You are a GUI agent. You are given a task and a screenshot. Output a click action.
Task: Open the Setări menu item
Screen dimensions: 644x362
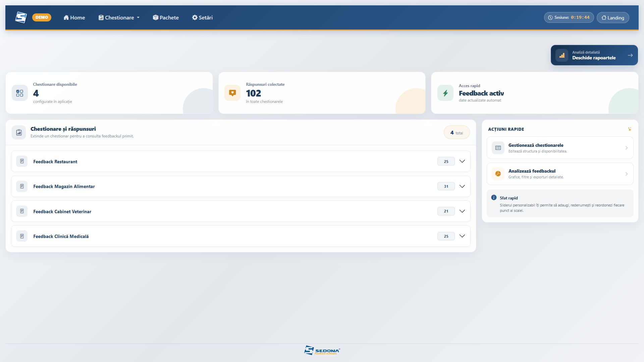[202, 17]
